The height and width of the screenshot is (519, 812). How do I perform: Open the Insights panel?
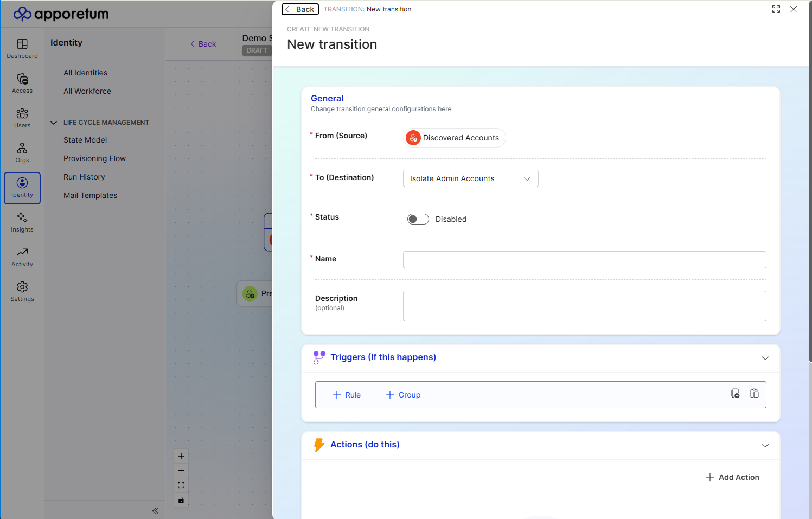22,221
